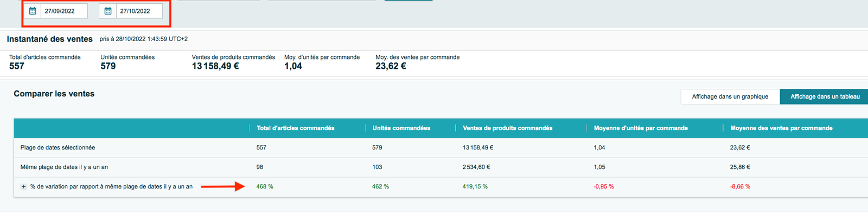Switch to Affichage dans un tableau

coord(825,96)
